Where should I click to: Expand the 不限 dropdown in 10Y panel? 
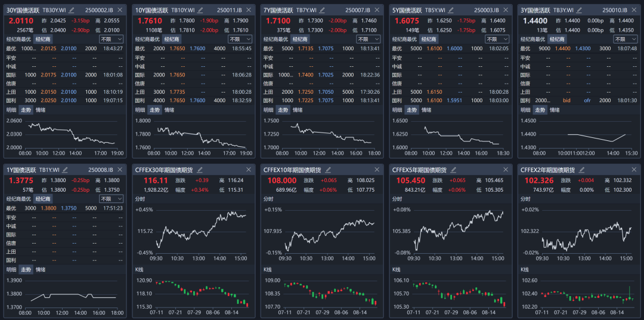240,39
